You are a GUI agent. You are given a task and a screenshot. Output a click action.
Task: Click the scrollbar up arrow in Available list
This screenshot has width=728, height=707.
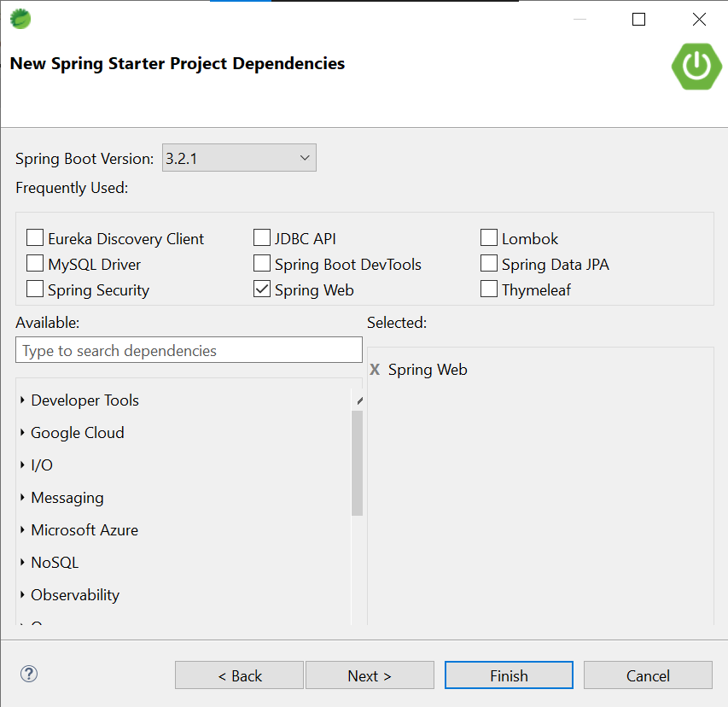coord(359,400)
